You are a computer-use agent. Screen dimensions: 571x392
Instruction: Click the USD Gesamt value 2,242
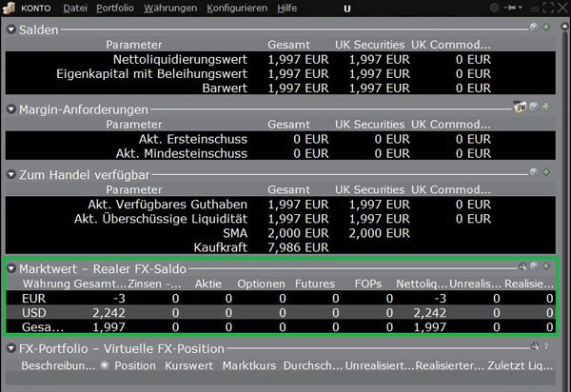(108, 313)
